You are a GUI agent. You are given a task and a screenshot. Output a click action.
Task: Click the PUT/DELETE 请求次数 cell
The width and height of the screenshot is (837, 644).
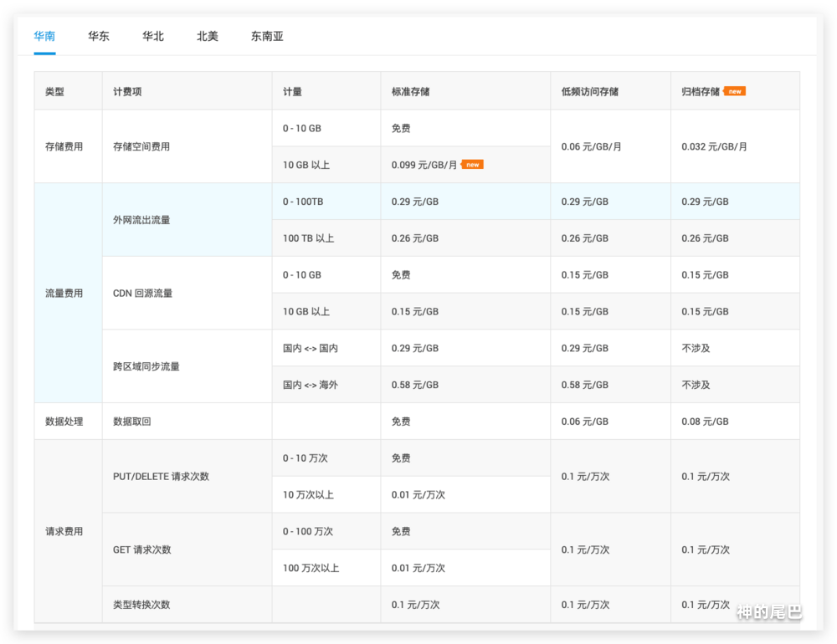coord(161,477)
